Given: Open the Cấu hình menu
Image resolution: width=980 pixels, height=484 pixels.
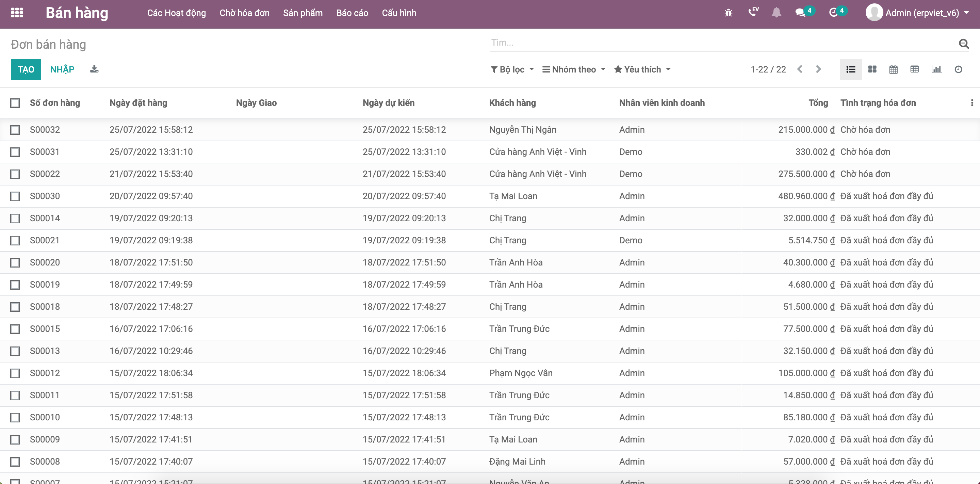Looking at the screenshot, I should point(399,13).
